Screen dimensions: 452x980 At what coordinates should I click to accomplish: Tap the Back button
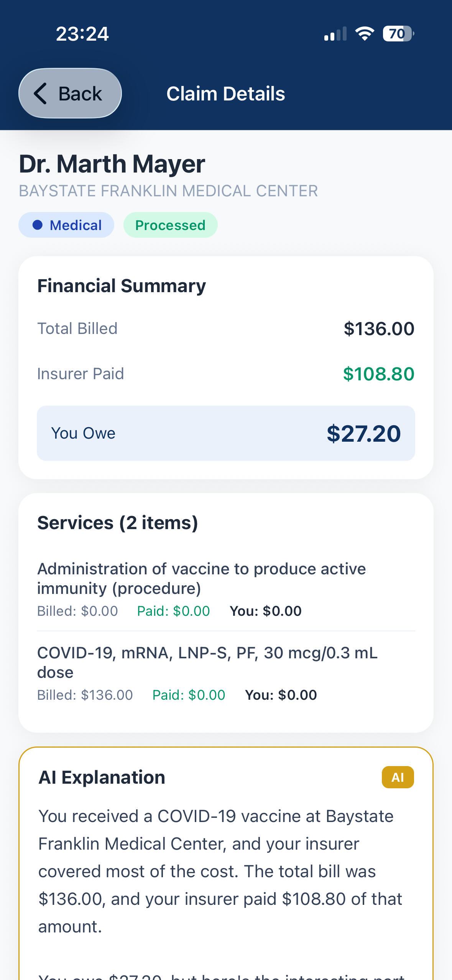(x=70, y=93)
